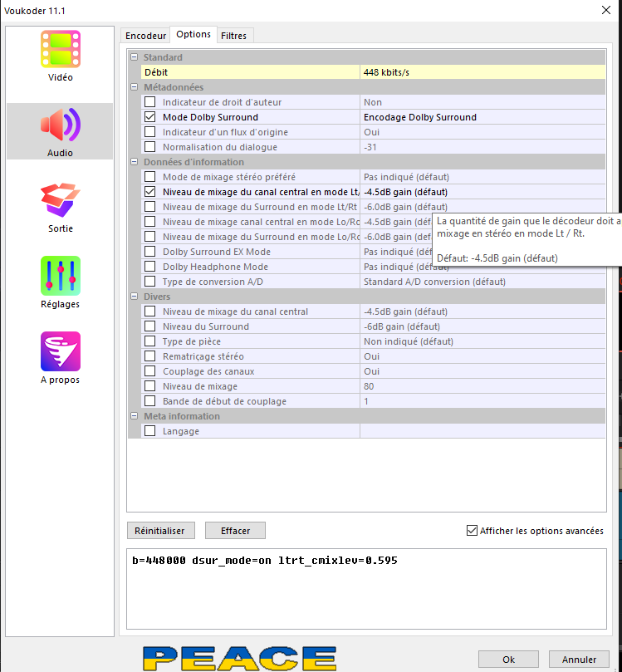Click Normalisation du dialogue value -31
The image size is (622, 672).
click(x=482, y=147)
